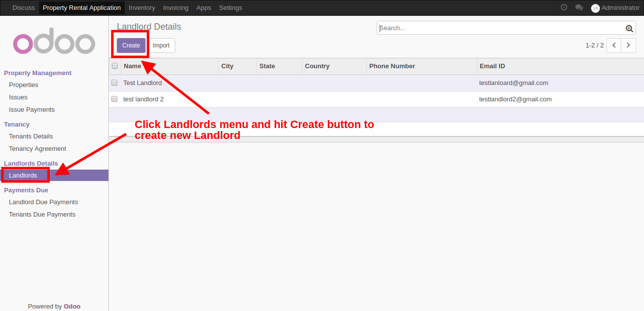Check the Test Landlord row checkbox
The width and height of the screenshot is (644, 311).
(114, 83)
